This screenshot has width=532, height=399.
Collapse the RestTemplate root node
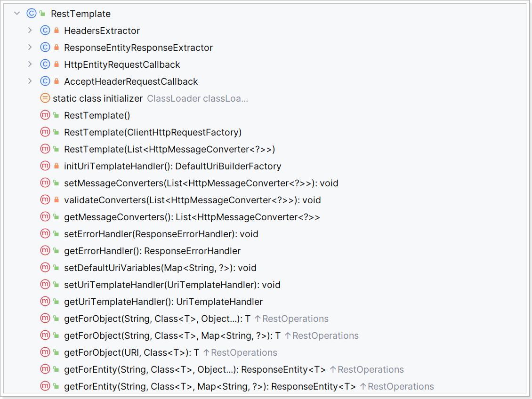pos(17,14)
